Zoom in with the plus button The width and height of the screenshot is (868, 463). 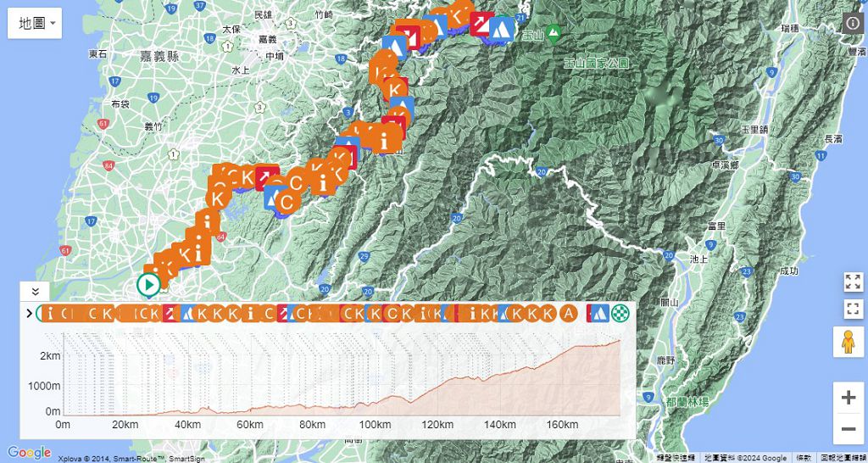(849, 397)
